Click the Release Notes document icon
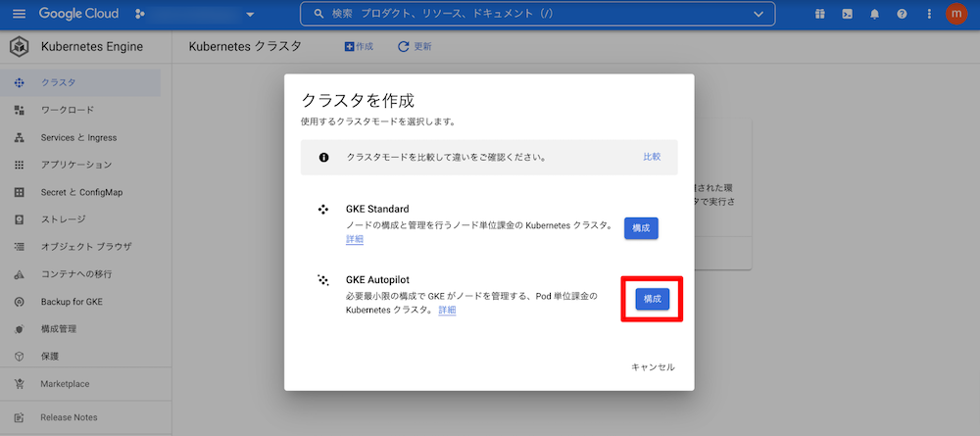Viewport: 980px width, 436px height. (x=19, y=417)
